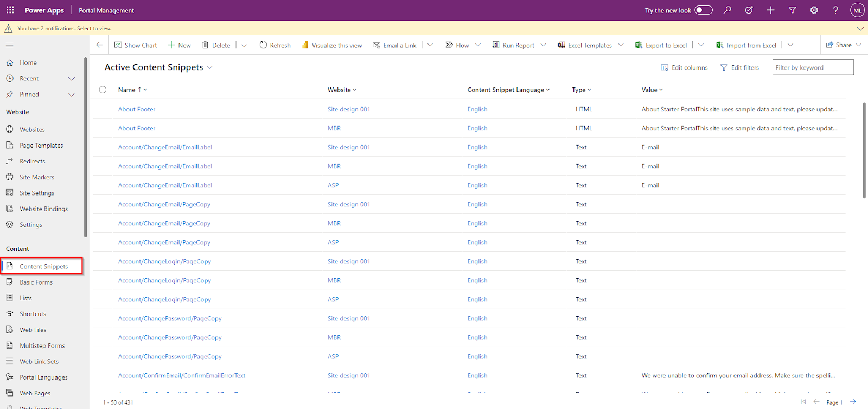Click the plus quick create icon
The height and width of the screenshot is (409, 868).
click(770, 10)
